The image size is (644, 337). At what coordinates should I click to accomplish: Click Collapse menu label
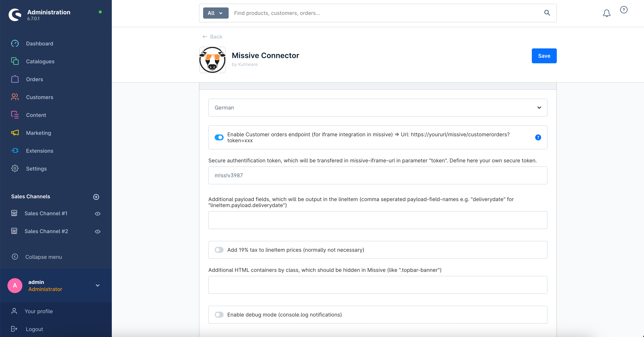pyautogui.click(x=43, y=257)
